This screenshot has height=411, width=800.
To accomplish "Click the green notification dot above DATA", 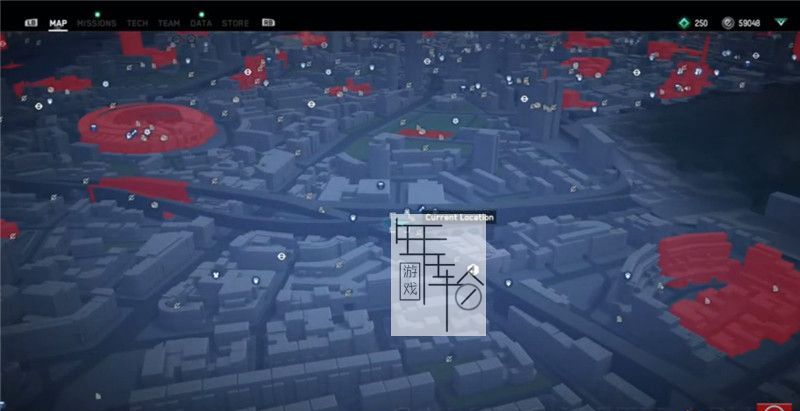I will click(x=201, y=14).
